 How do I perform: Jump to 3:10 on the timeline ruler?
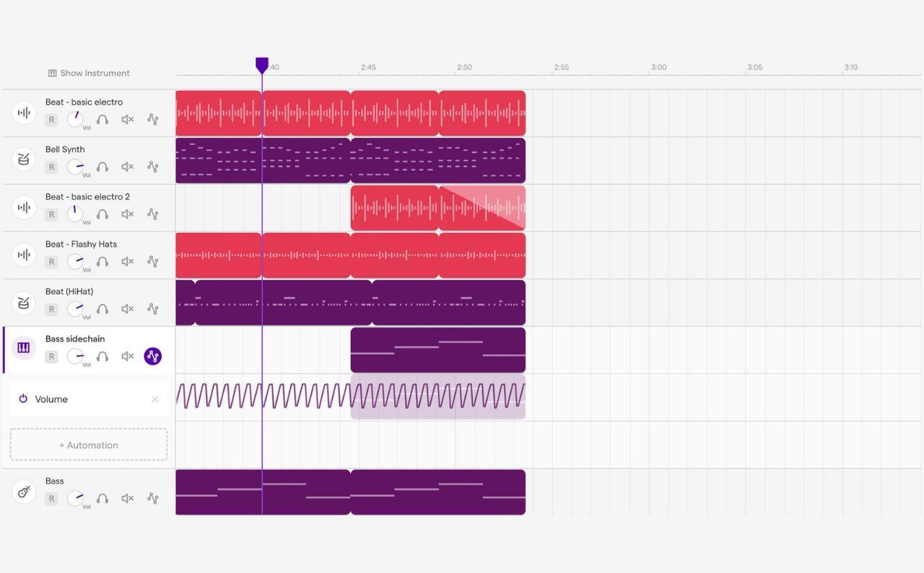coord(851,67)
